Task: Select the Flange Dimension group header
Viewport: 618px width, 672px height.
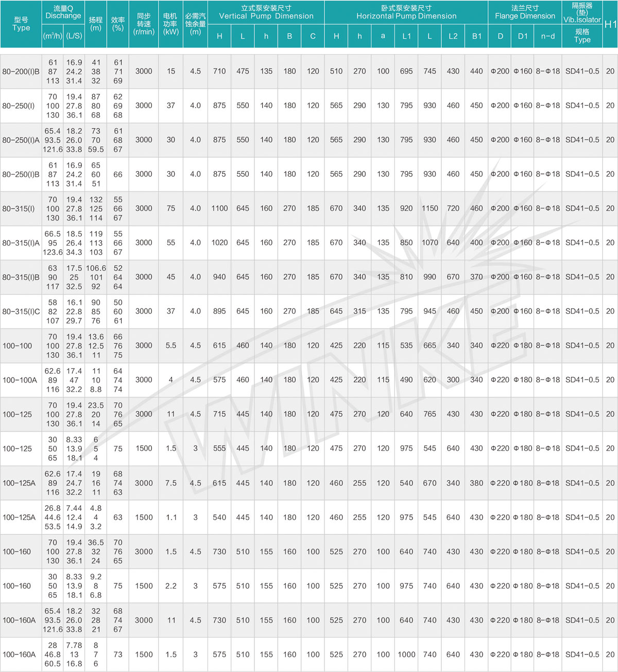Action: tap(525, 12)
